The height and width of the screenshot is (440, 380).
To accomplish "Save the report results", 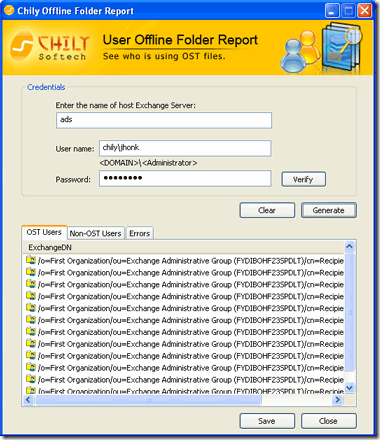I will coord(267,421).
